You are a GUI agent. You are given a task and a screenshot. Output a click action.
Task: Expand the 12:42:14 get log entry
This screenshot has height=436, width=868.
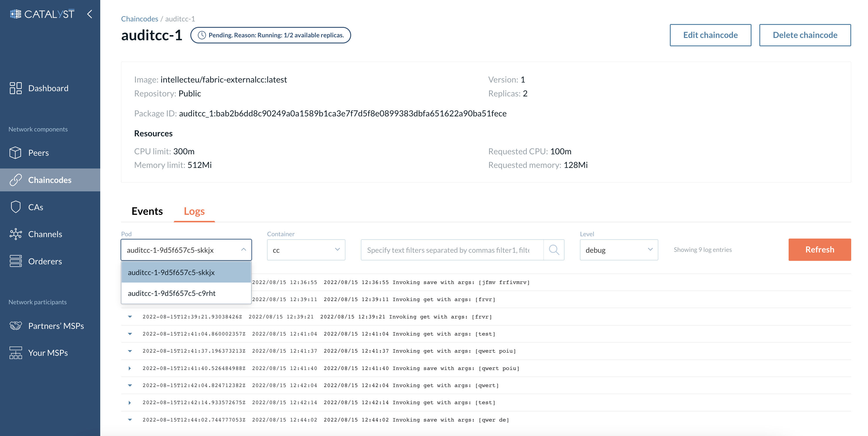(x=130, y=403)
